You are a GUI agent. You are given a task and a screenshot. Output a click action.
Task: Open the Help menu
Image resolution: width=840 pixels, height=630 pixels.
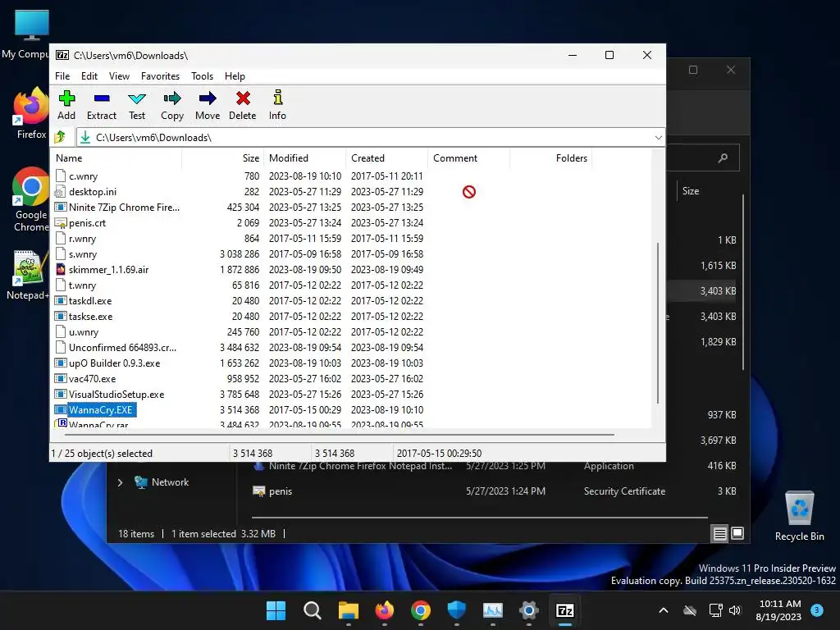pyautogui.click(x=235, y=76)
